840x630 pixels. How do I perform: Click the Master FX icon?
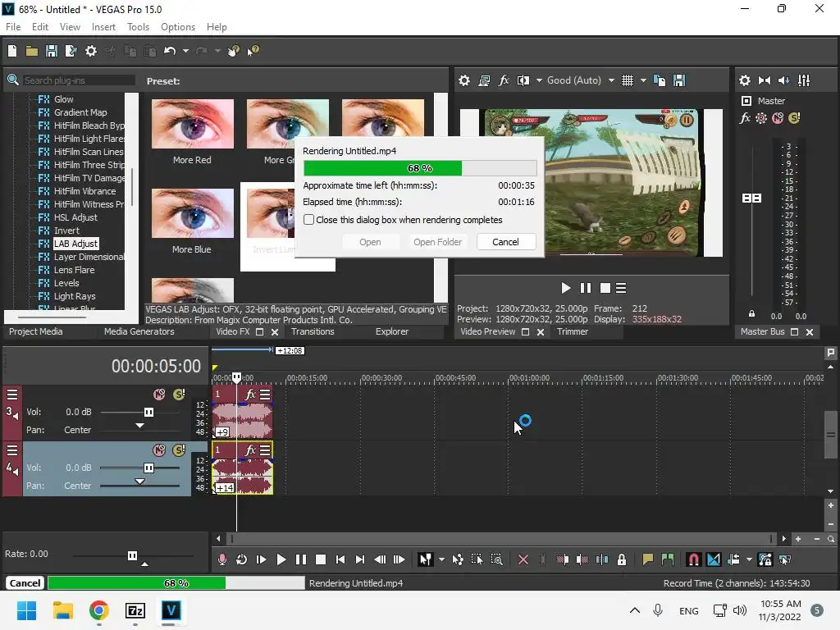pos(745,118)
